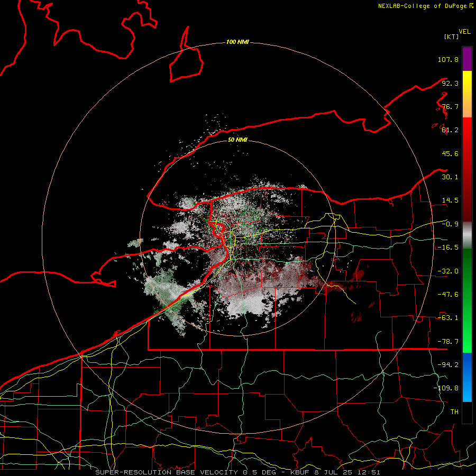The height and width of the screenshot is (476, 476).
Task: Click the -32.0 velocity scale value
Action: (x=448, y=271)
